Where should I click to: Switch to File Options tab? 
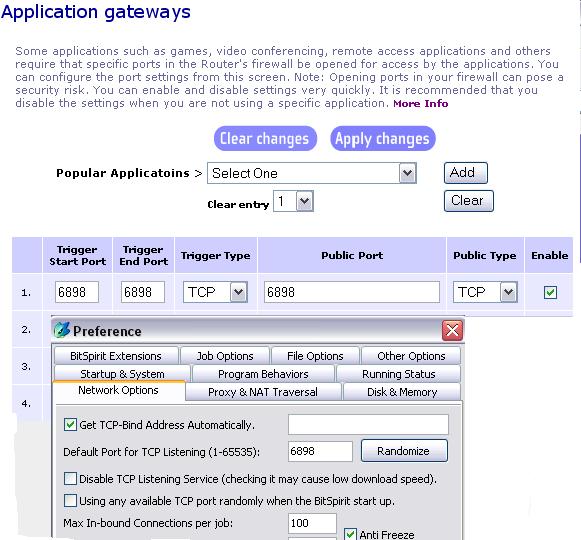[315, 356]
